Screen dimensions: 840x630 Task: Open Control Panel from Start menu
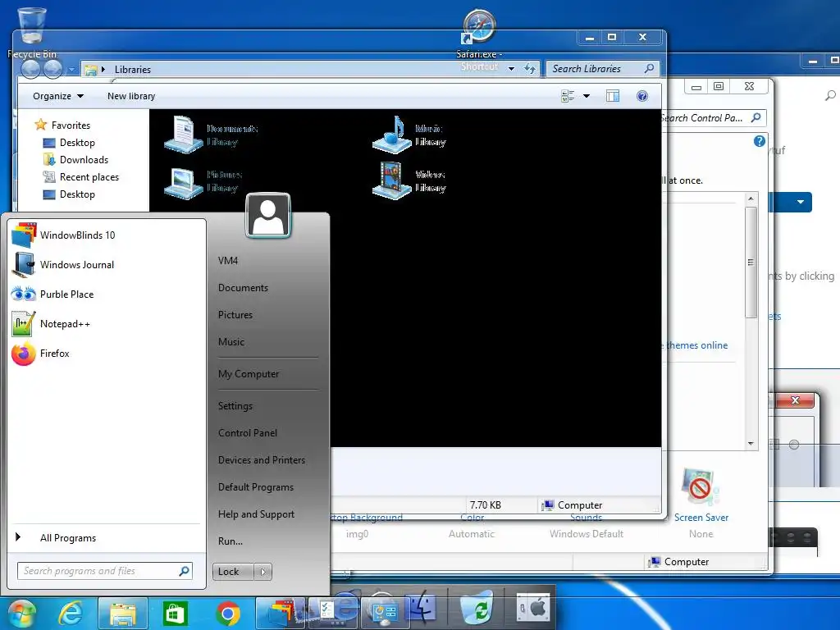pyautogui.click(x=248, y=433)
